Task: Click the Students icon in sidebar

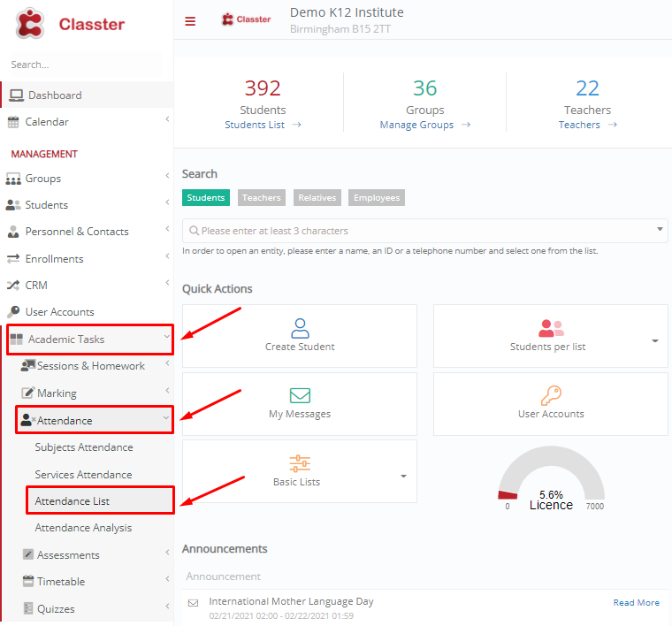Action: [x=13, y=205]
